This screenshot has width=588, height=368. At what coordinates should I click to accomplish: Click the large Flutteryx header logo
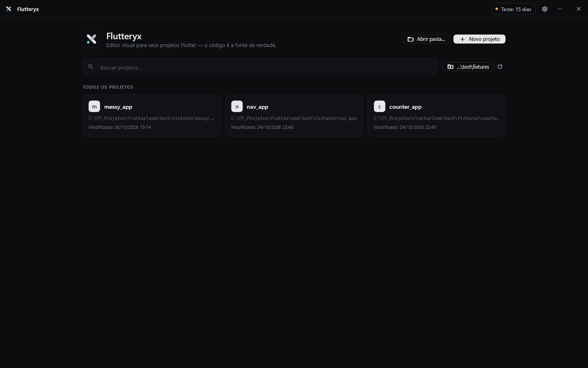click(x=91, y=39)
